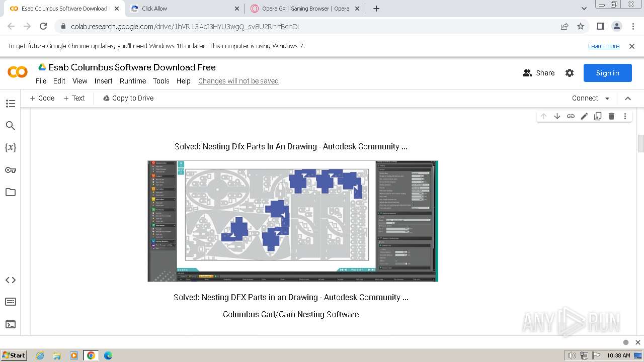The image size is (644, 362).
Task: Open Chrome three-dot menu
Action: tap(632, 26)
